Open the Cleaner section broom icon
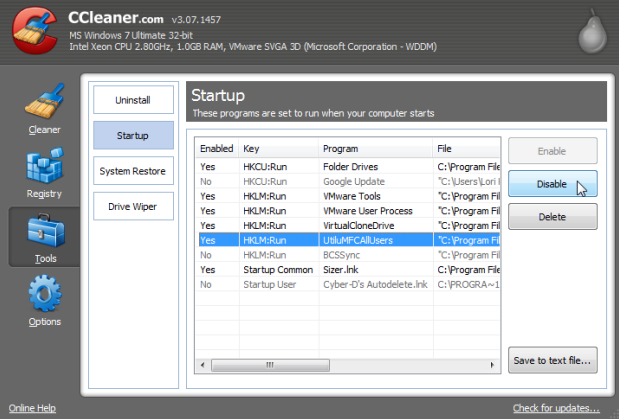This screenshot has width=619, height=419. [x=45, y=101]
